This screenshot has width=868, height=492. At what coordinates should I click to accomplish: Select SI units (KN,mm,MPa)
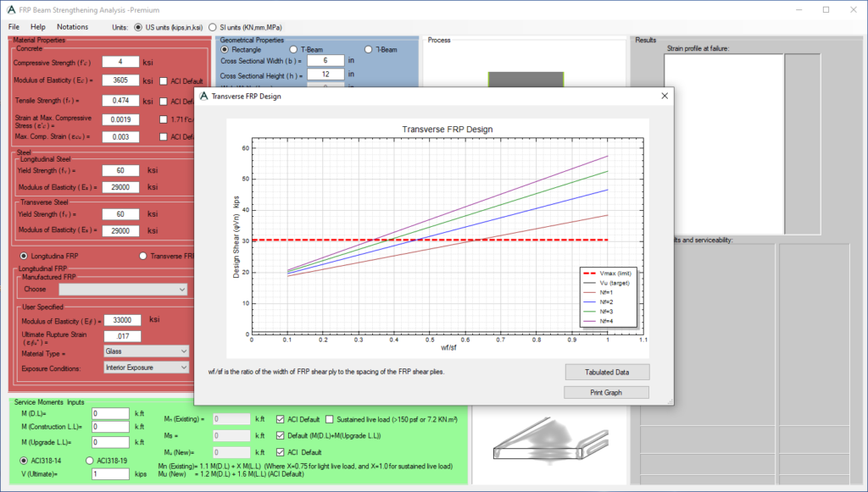[213, 27]
